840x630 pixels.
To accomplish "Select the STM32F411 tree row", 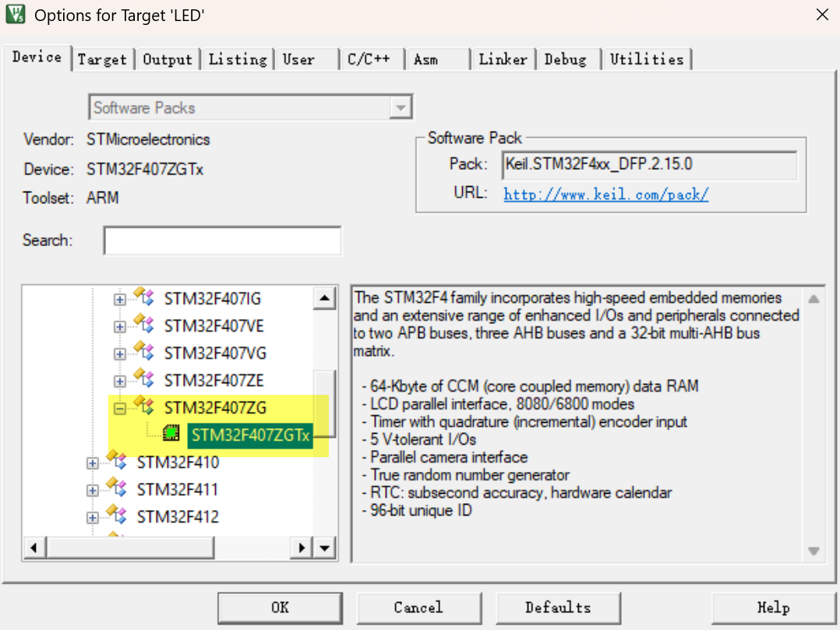I will [178, 490].
